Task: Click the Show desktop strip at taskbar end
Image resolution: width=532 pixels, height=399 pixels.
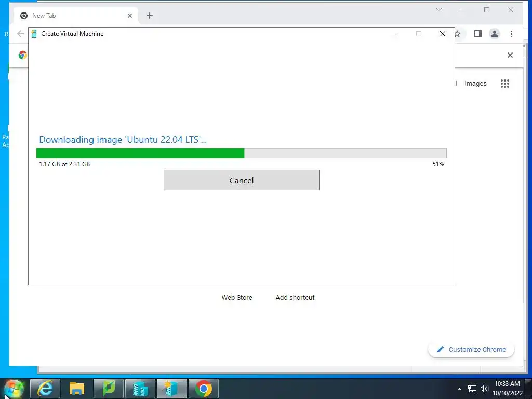Action: point(528,389)
